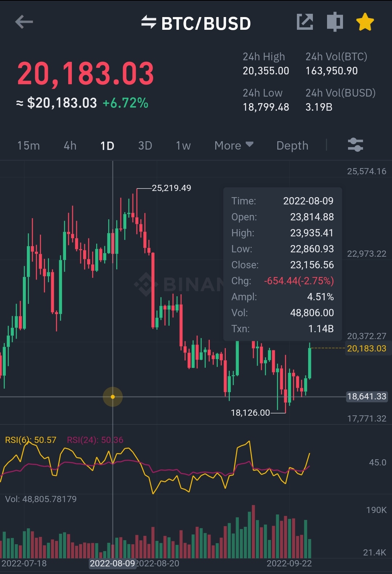Tap the pair switch arrows icon
The image size is (392, 574).
[148, 22]
